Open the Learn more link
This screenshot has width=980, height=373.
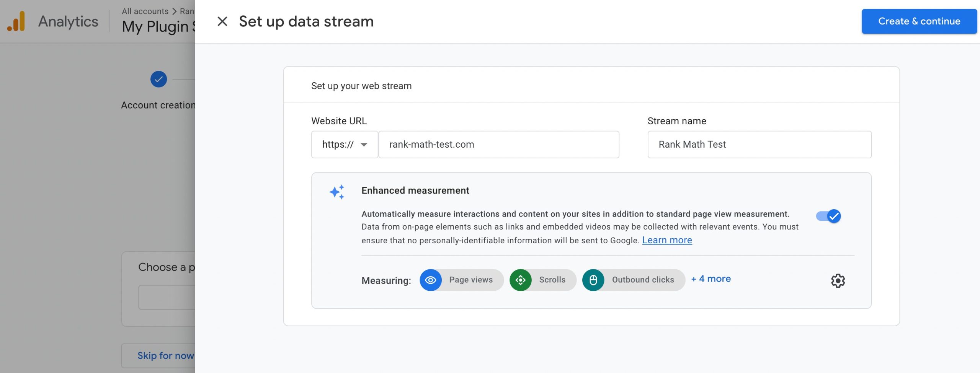coord(667,240)
